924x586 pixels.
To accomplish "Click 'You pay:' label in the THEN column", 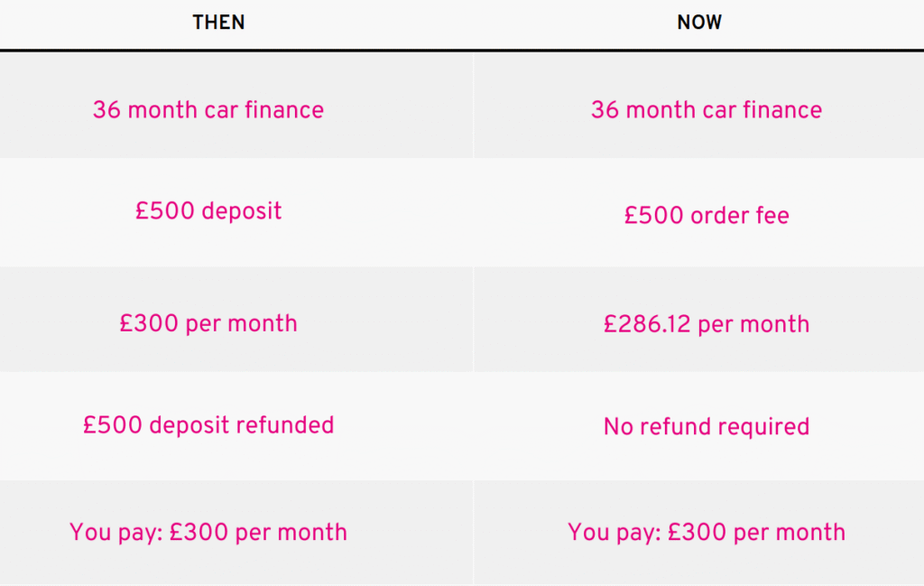I will pyautogui.click(x=115, y=532).
